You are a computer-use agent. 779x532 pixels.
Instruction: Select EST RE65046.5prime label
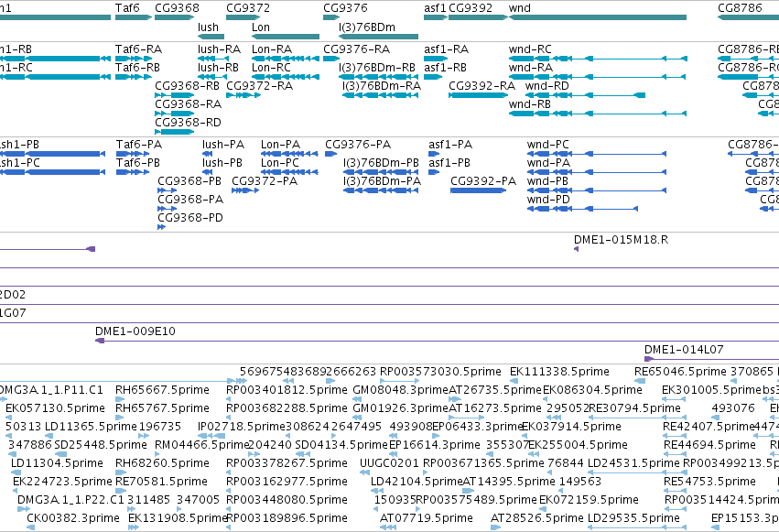680,372
